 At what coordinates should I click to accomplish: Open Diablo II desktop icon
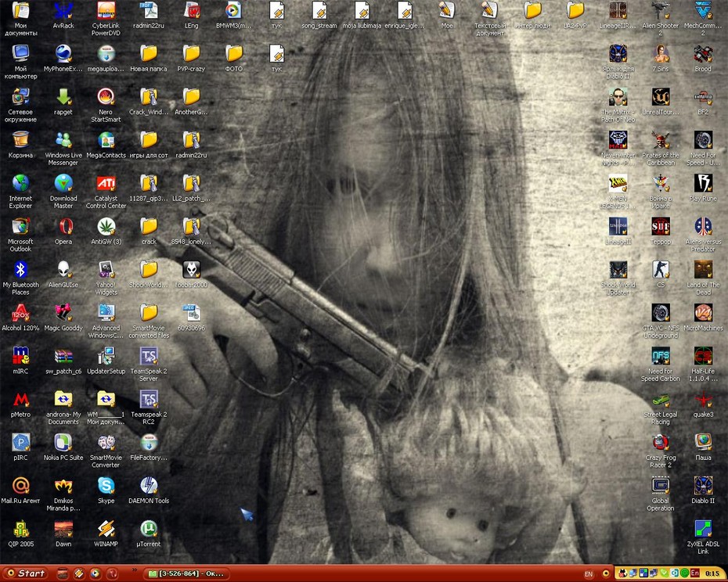pyautogui.click(x=703, y=490)
